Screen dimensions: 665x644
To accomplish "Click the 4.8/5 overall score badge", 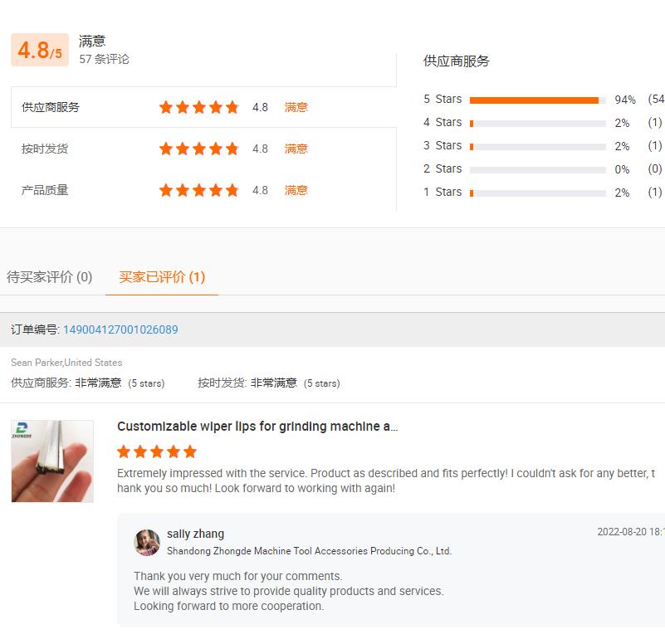I will 40,50.
